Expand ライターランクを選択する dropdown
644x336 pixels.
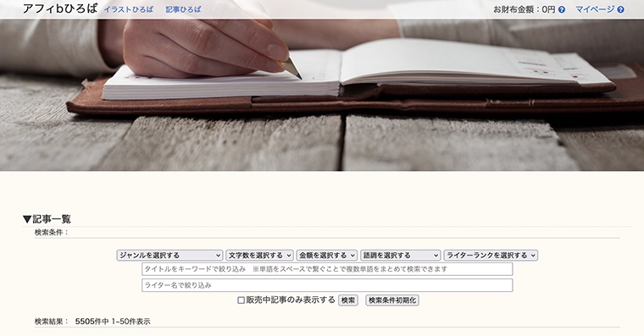coord(491,256)
